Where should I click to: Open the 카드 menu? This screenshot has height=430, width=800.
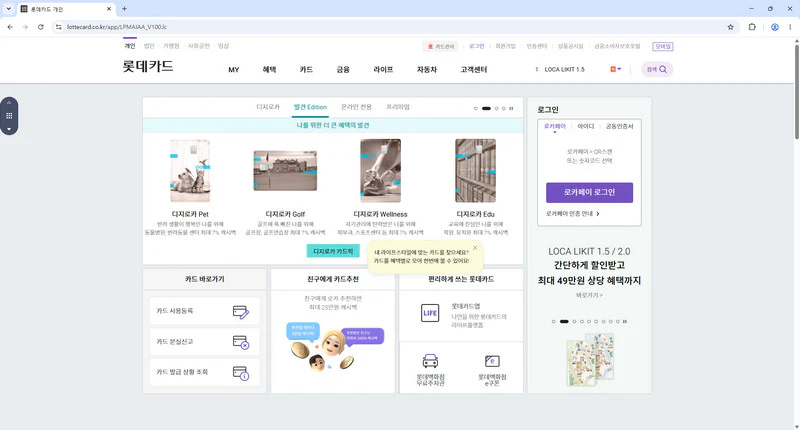[306, 69]
